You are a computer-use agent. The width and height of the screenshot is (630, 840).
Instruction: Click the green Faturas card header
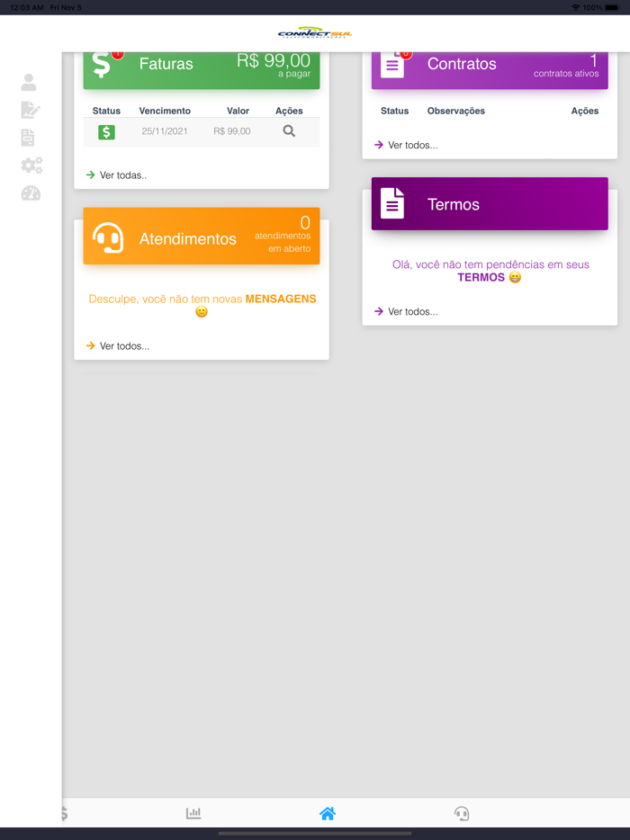(x=201, y=68)
